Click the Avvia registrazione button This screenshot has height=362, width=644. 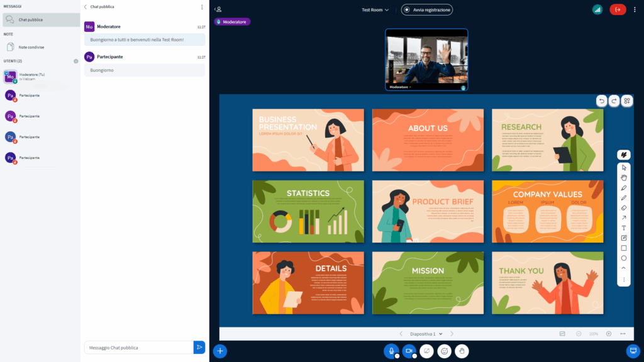[427, 10]
